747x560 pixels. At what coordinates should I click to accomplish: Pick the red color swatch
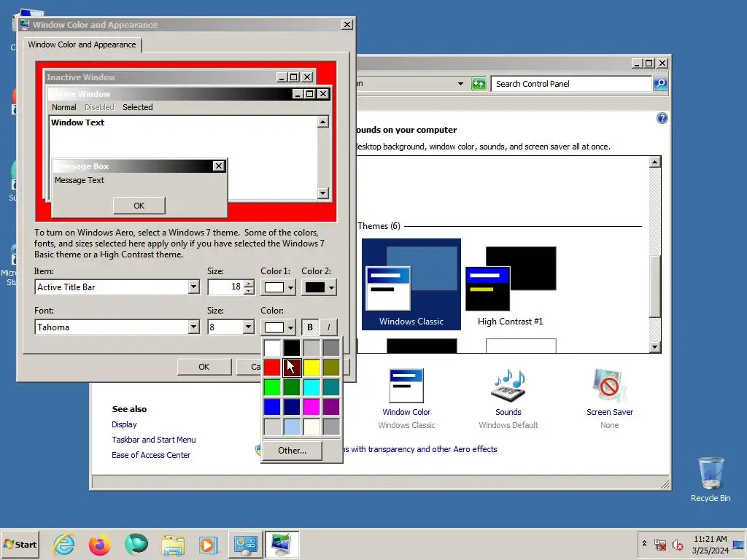click(x=272, y=367)
